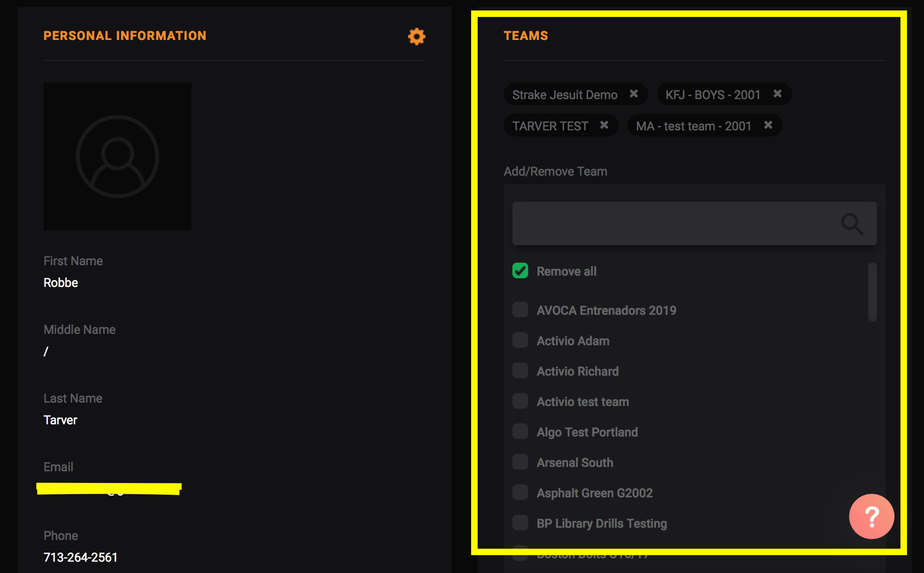Screen dimensions: 924x573
Task: Remove KFJ - BOYS - 2001 tag
Action: 777,94
